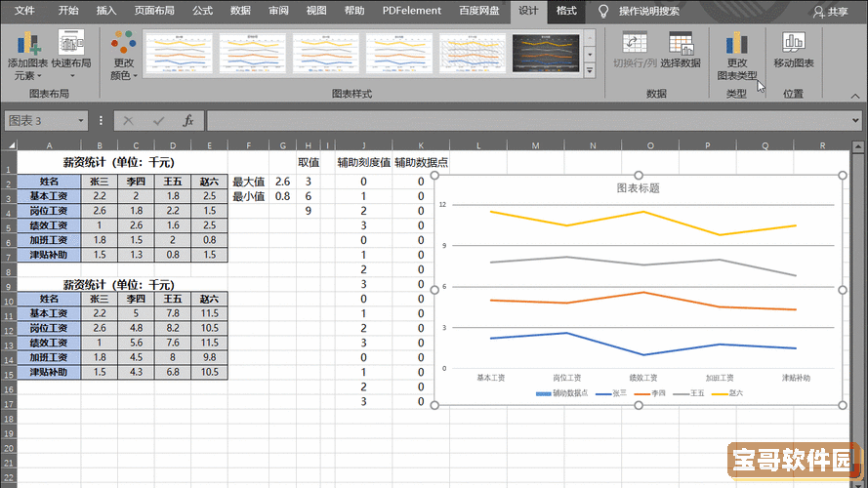The width and height of the screenshot is (868, 488).
Task: Select column J header
Action: [363, 145]
